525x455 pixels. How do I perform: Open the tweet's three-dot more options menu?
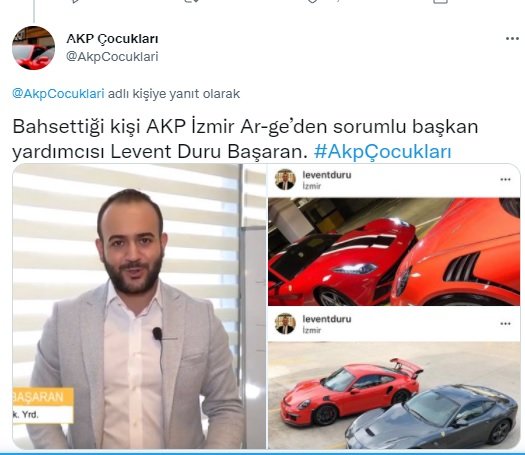[x=512, y=39]
